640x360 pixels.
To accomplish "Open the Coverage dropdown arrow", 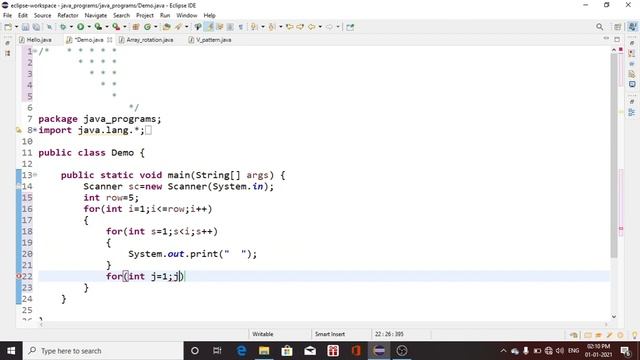I will (107, 27).
